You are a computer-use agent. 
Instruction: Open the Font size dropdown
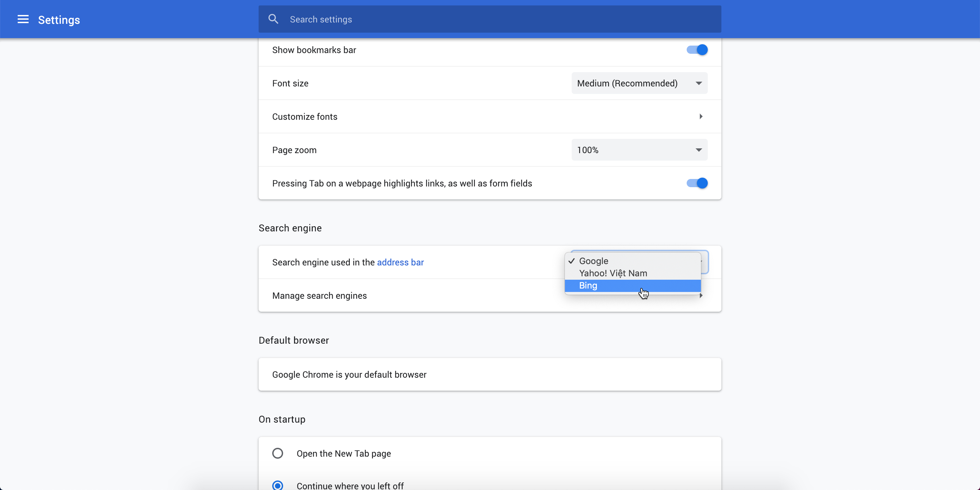639,83
